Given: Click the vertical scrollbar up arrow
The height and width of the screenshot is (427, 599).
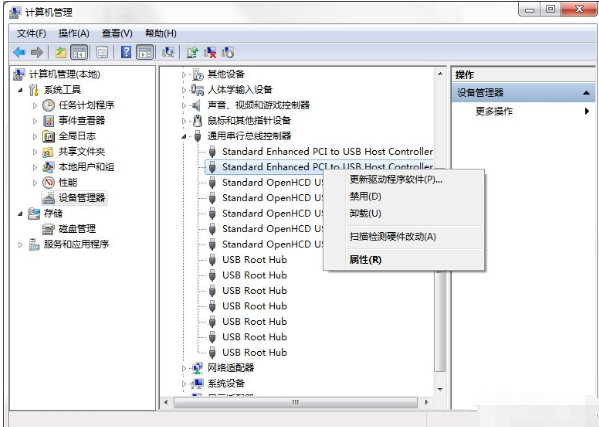Looking at the screenshot, I should point(440,73).
